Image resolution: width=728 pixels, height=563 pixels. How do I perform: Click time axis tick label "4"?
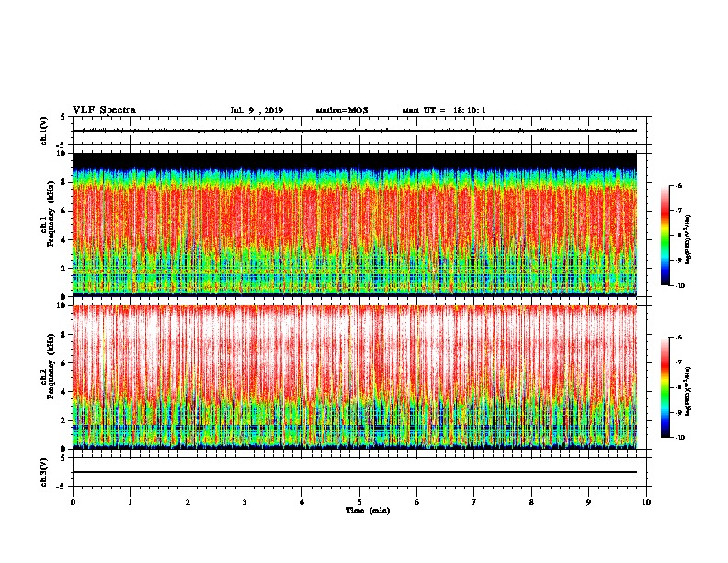(x=302, y=502)
